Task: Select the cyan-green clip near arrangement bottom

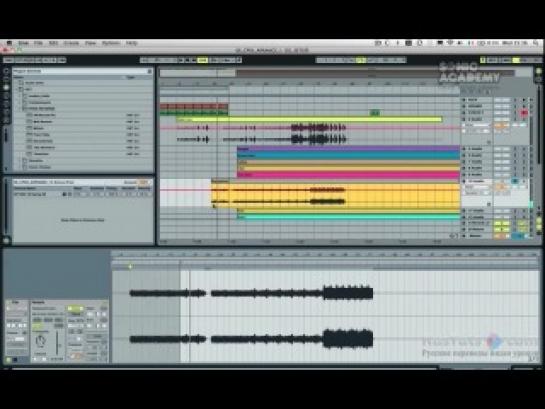Action: [348, 217]
